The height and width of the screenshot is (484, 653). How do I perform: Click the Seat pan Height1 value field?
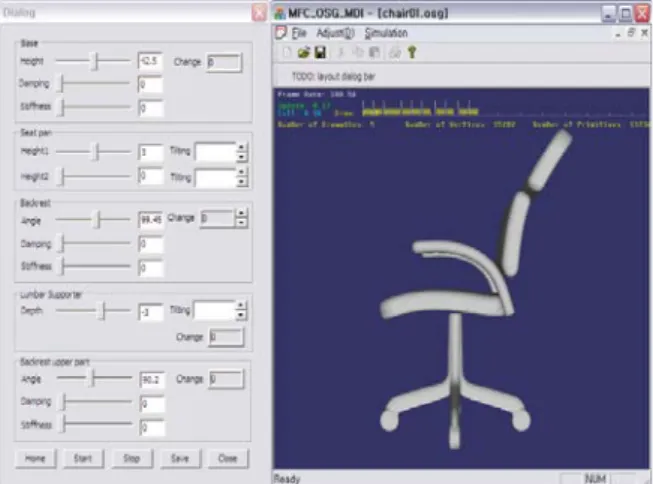150,152
